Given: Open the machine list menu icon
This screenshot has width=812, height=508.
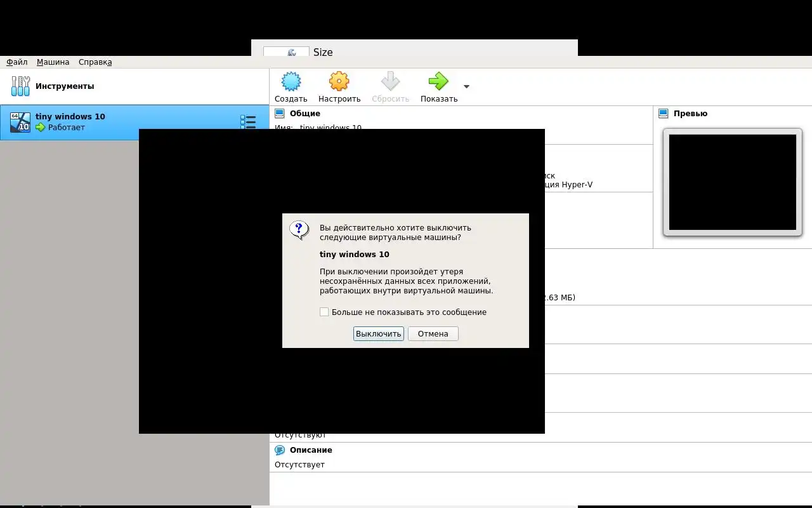Looking at the screenshot, I should (x=247, y=122).
